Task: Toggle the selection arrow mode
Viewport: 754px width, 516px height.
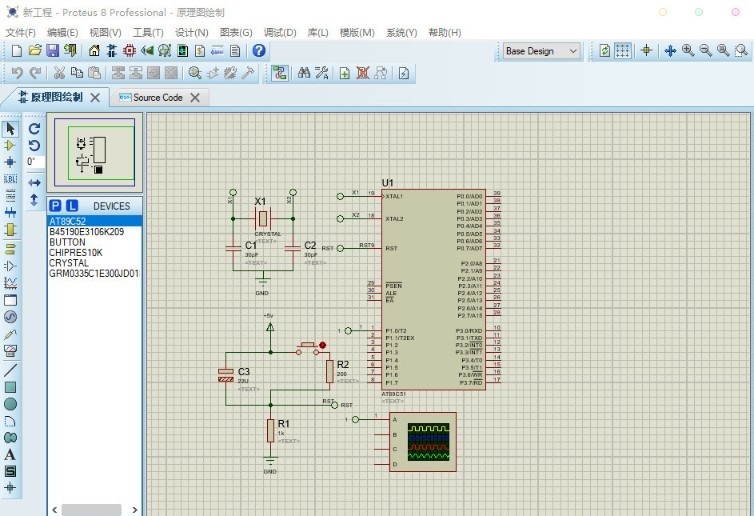Action: tap(10, 128)
